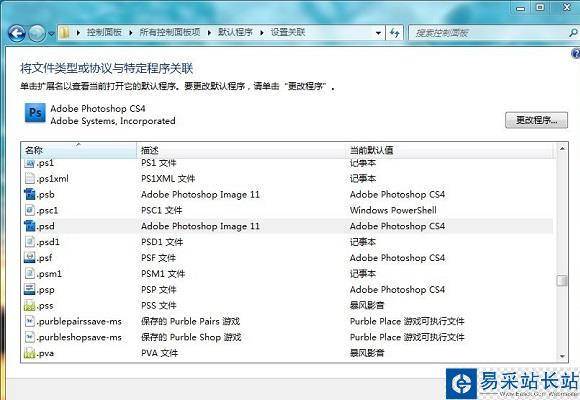Click the list scrollbar up arrow

(x=562, y=148)
